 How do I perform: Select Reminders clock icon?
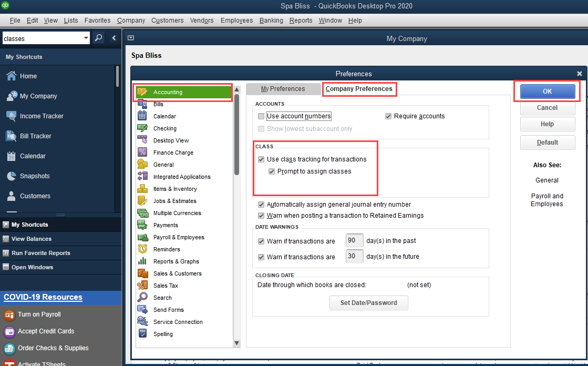[x=142, y=249]
